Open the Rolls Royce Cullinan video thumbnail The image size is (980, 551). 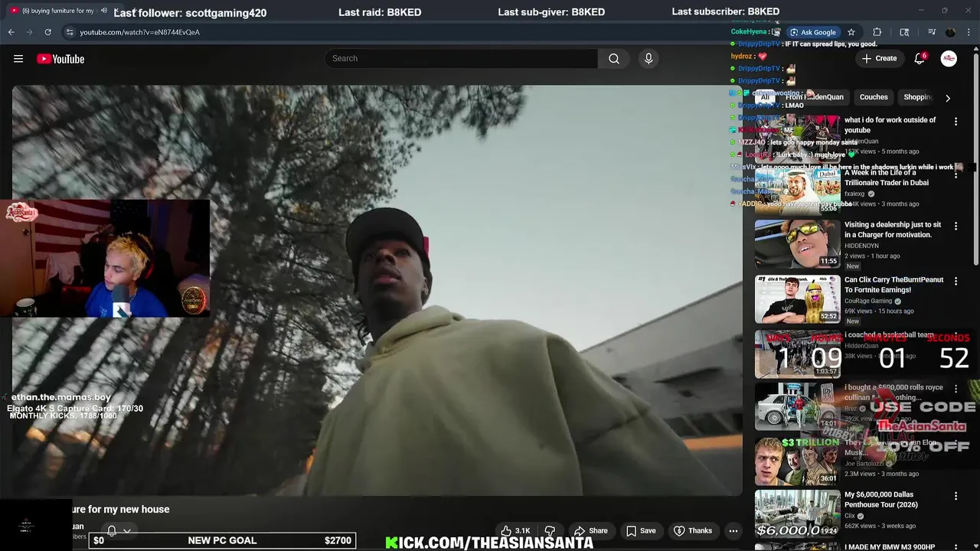(x=797, y=406)
